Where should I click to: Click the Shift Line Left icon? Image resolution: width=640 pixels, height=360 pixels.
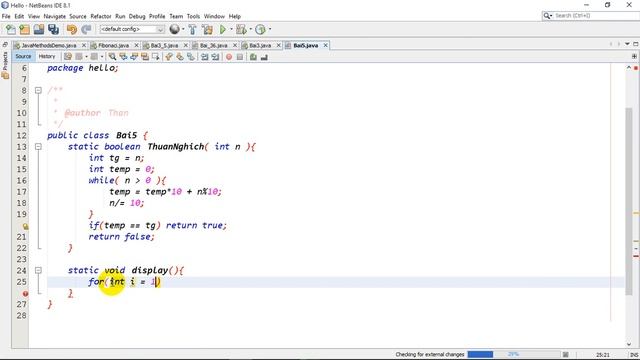[x=204, y=57]
